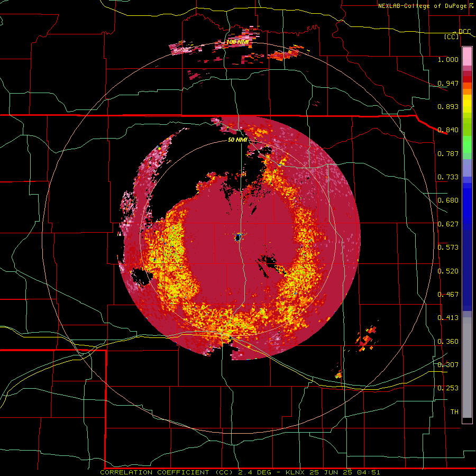Click the 0.627 color scale label

pos(448,224)
